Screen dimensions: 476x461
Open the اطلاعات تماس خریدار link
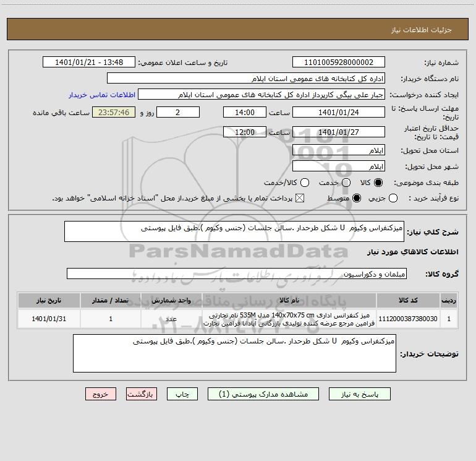pos(102,95)
